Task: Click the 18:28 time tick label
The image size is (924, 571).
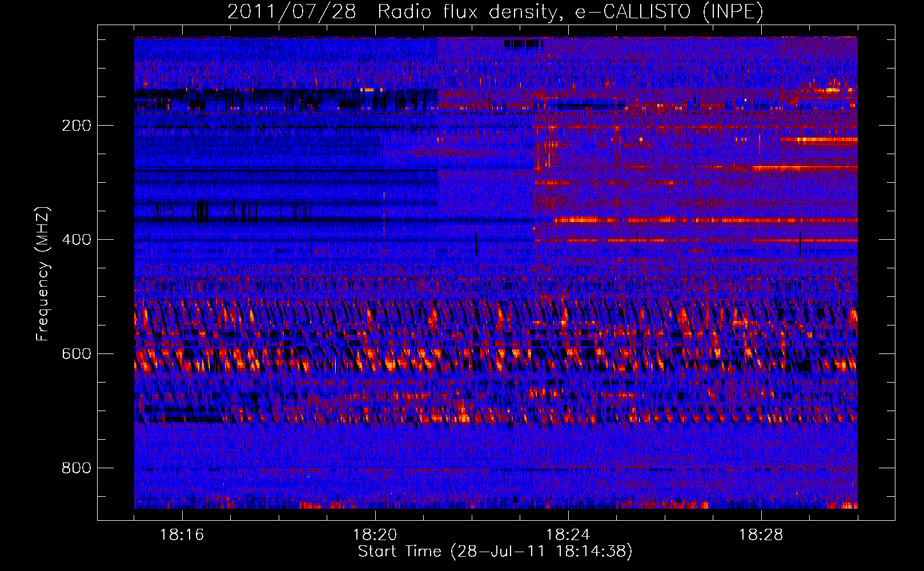Action: [761, 535]
